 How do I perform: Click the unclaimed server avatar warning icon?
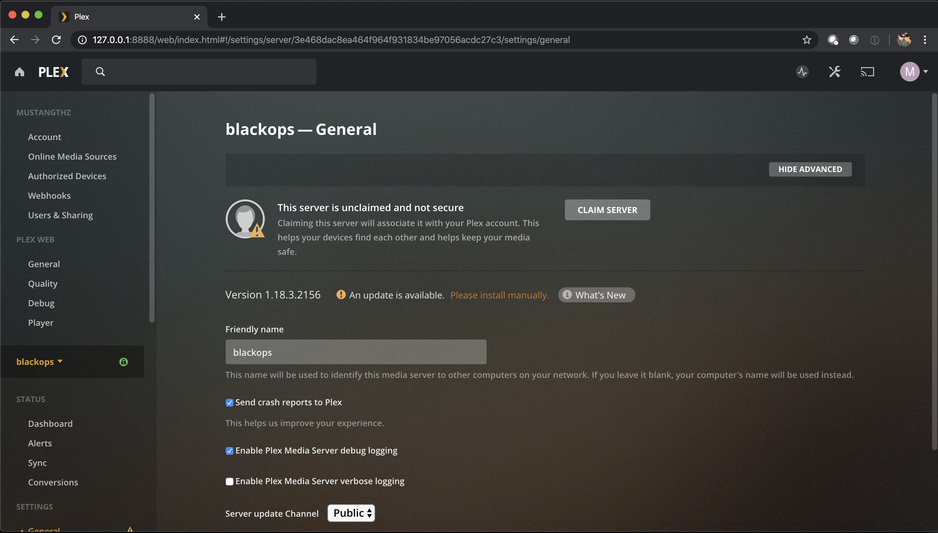pos(245,219)
